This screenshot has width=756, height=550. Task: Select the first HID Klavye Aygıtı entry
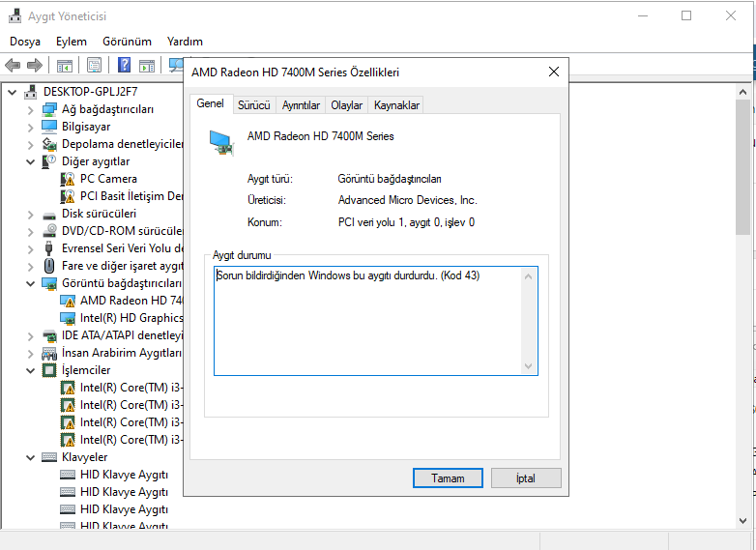pyautogui.click(x=124, y=475)
